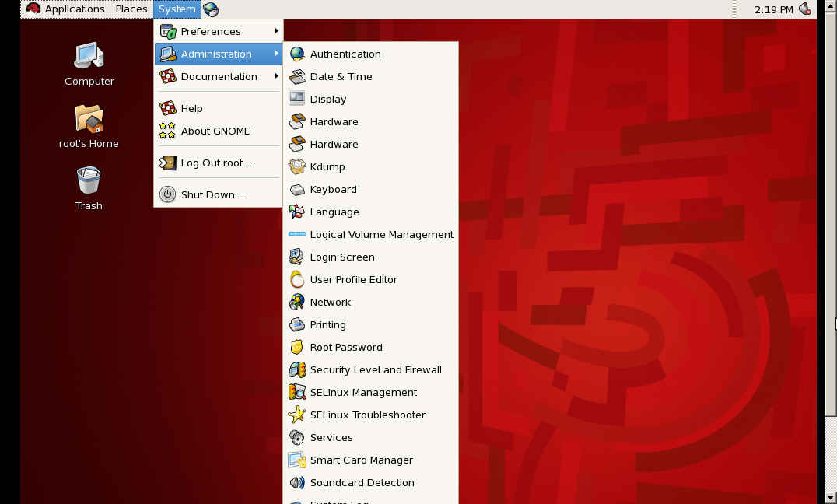Choose Shut Down... entry
The width and height of the screenshot is (837, 504).
[219, 195]
